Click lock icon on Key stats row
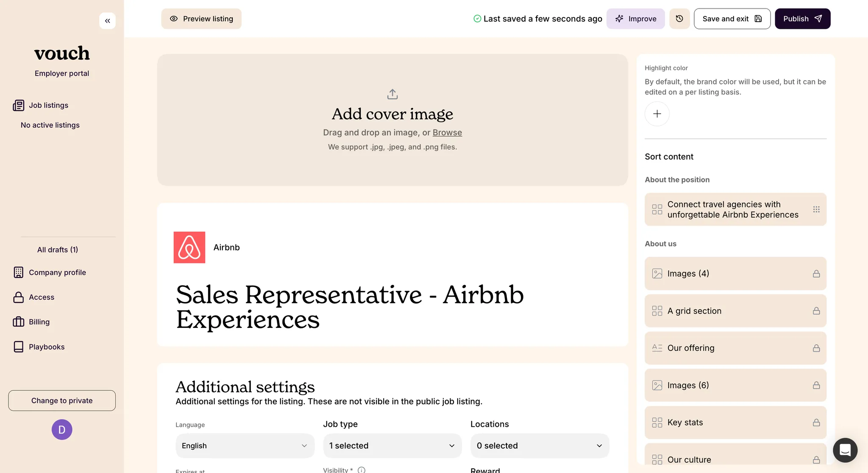868x473 pixels. [816, 423]
